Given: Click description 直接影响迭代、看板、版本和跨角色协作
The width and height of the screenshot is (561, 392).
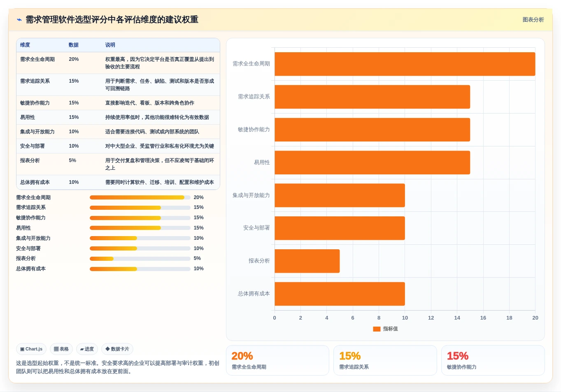Looking at the screenshot, I should (x=150, y=103).
